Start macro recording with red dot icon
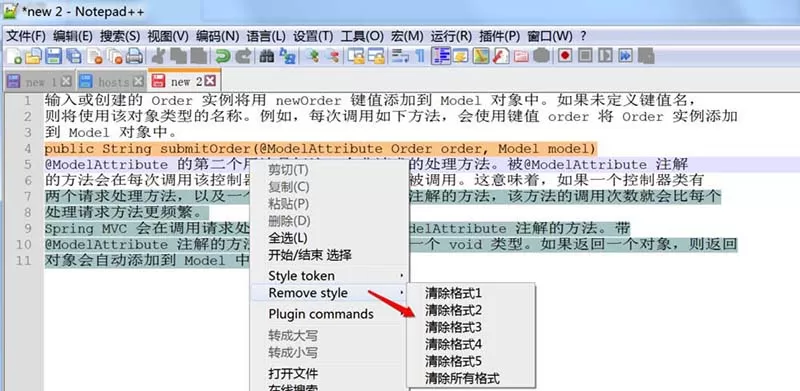The image size is (800, 391). [x=564, y=56]
